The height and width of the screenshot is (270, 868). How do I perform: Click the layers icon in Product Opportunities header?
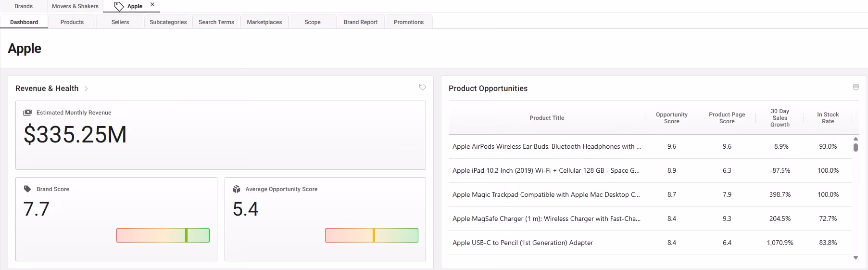[856, 87]
